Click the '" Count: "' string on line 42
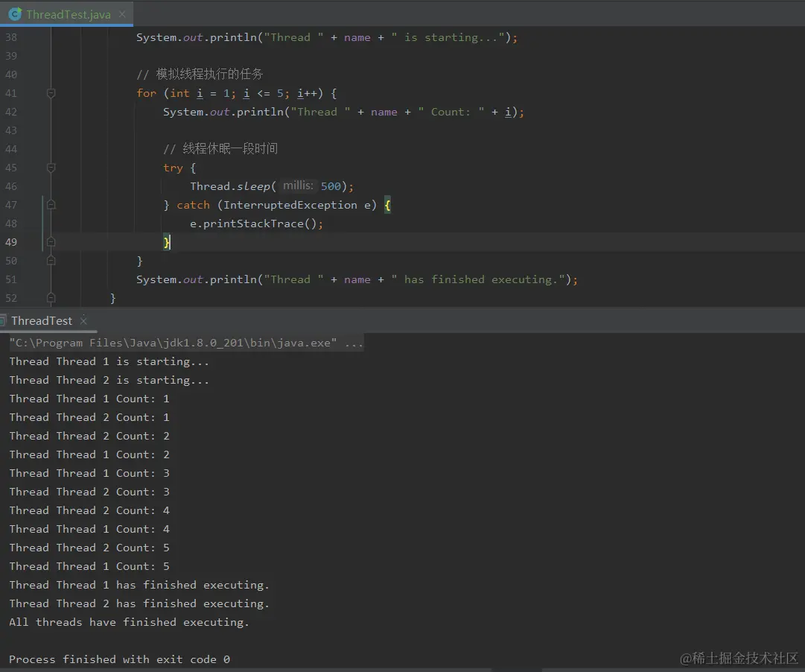Viewport: 805px width, 672px height. [451, 112]
